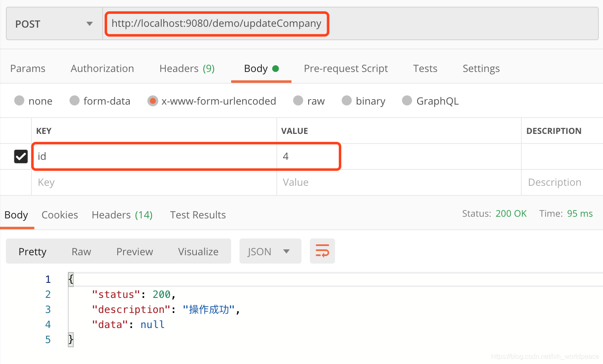Image resolution: width=603 pixels, height=364 pixels.
Task: Click the 200 OK status text
Action: (x=511, y=214)
